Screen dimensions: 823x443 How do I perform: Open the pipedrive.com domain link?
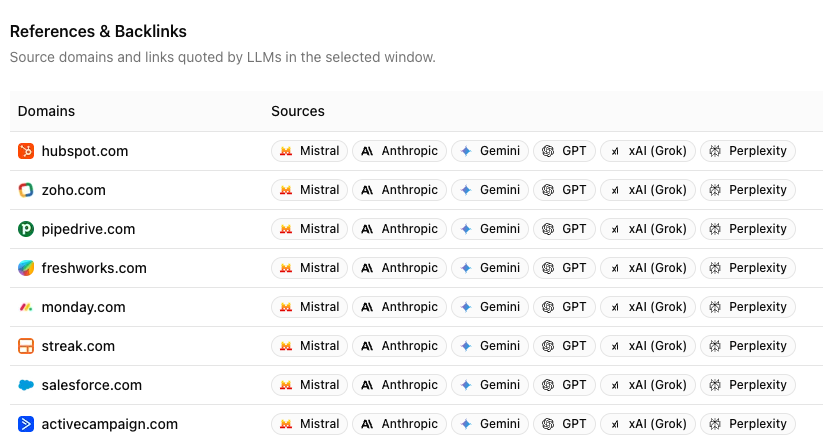[x=88, y=229]
